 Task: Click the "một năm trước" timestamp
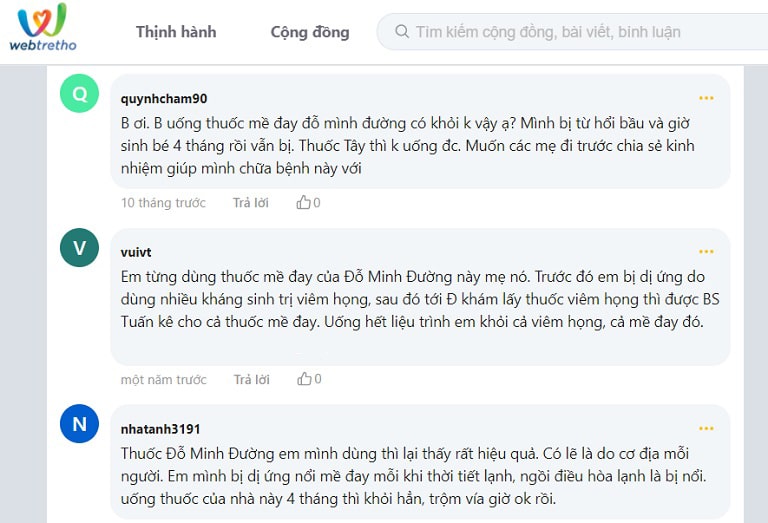coord(163,380)
